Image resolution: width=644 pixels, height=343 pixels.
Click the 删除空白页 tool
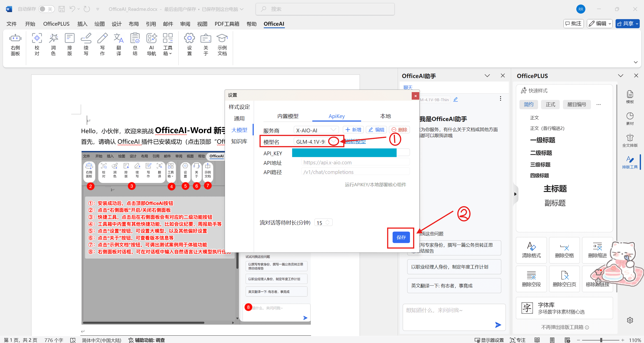point(564,279)
